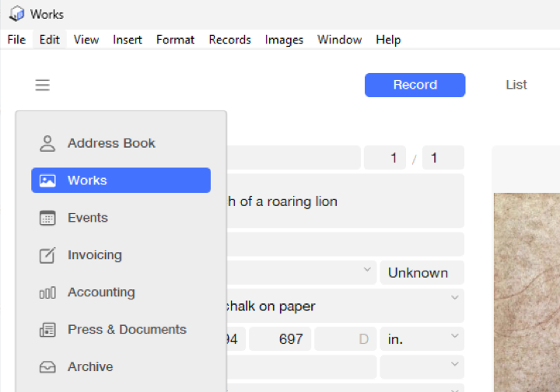The image size is (560, 392).
Task: Open the Help menu
Action: (x=388, y=40)
